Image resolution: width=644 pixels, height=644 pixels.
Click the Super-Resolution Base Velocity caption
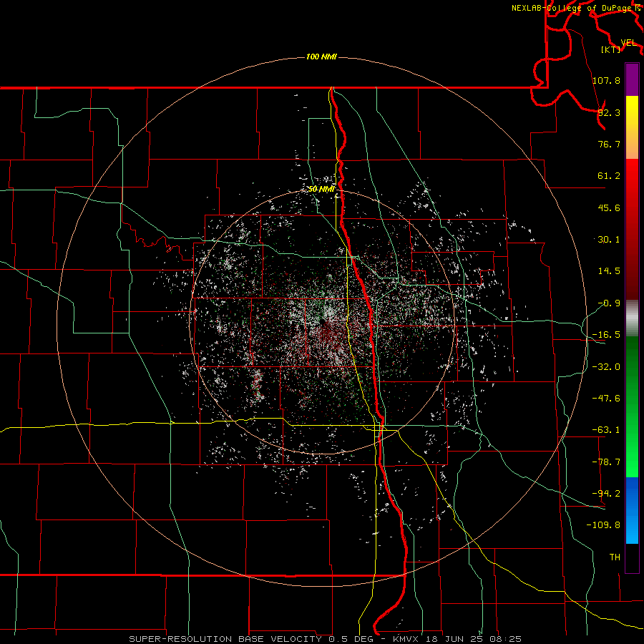pos(325,639)
